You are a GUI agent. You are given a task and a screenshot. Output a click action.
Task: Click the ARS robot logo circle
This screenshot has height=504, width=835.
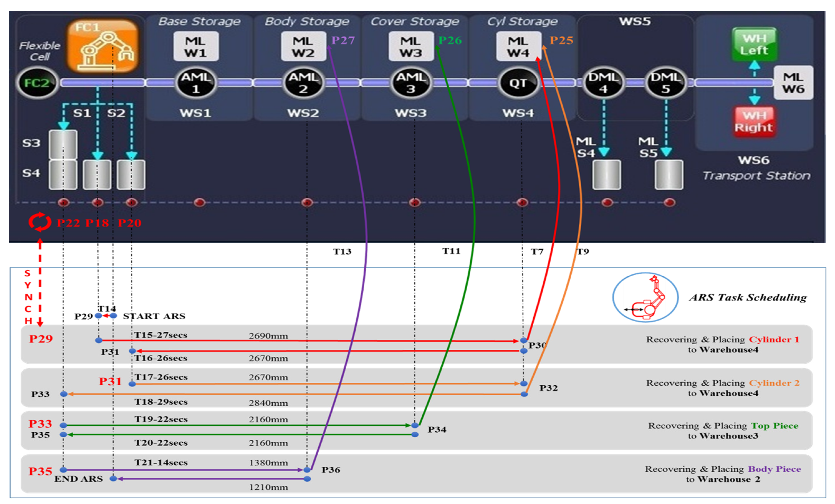(x=645, y=297)
